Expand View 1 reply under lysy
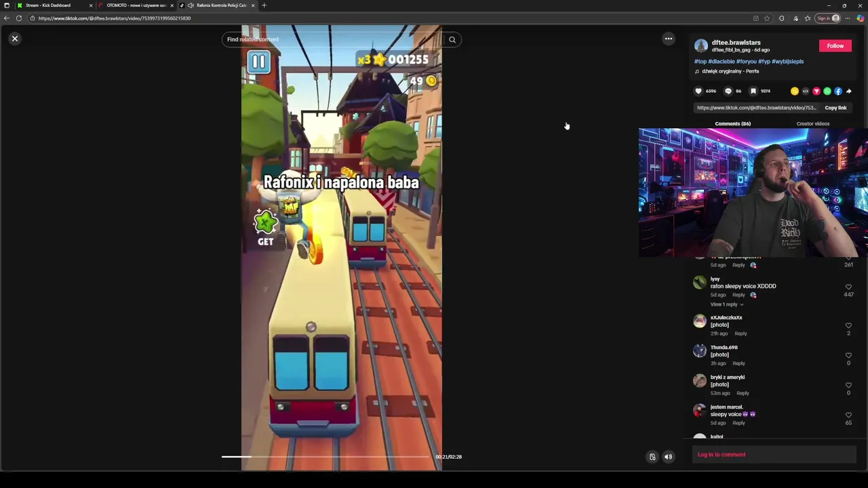The width and height of the screenshot is (868, 488). coord(726,304)
